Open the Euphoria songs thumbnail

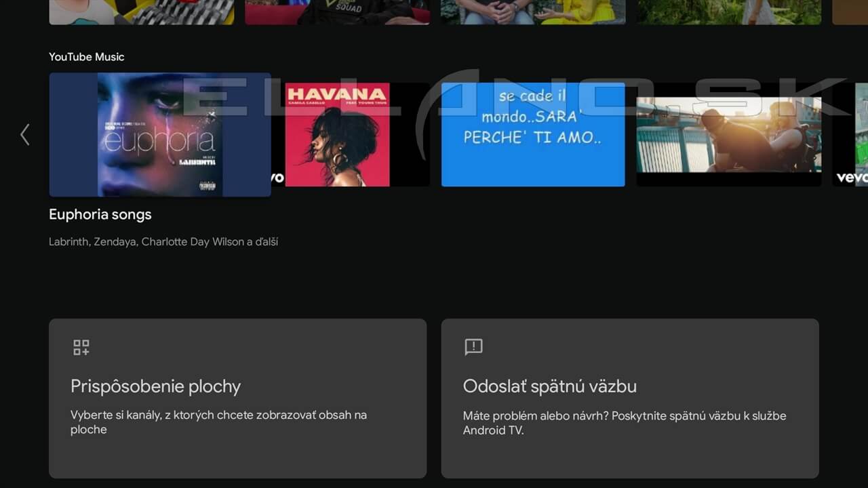[160, 134]
